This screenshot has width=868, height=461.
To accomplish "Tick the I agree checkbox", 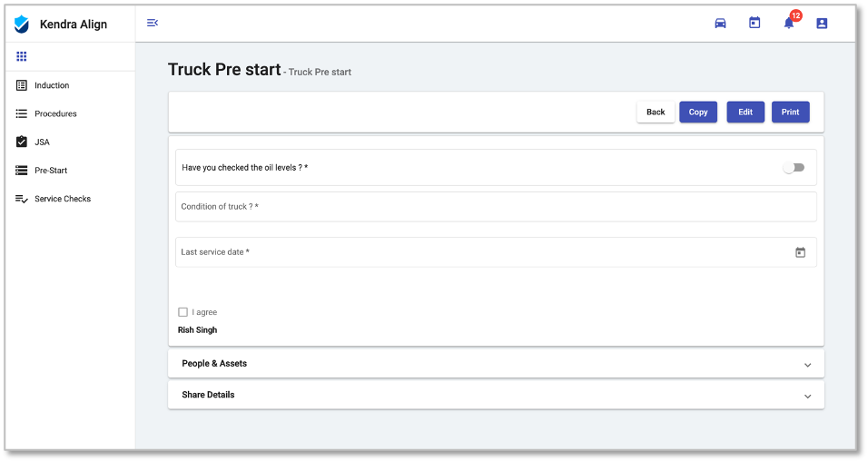I will [x=183, y=312].
